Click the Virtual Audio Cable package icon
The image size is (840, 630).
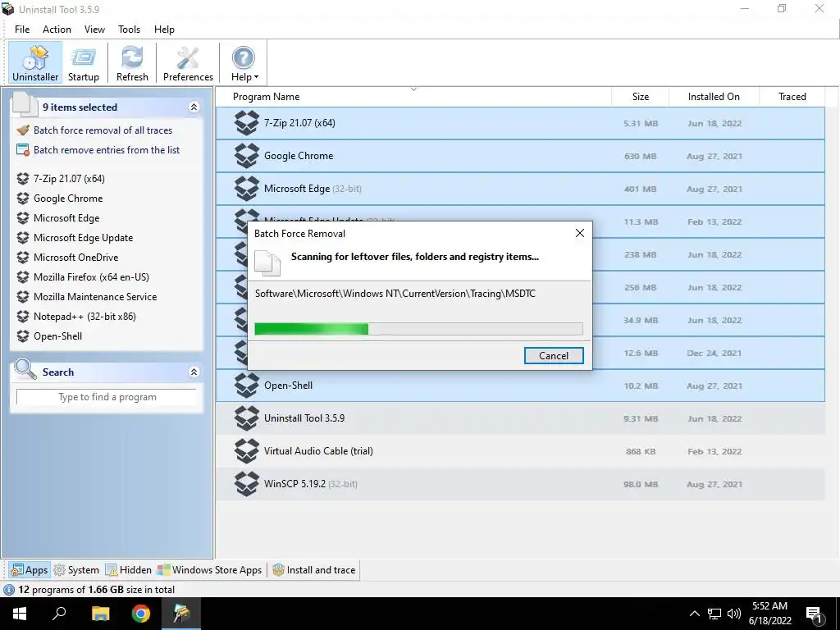point(246,451)
